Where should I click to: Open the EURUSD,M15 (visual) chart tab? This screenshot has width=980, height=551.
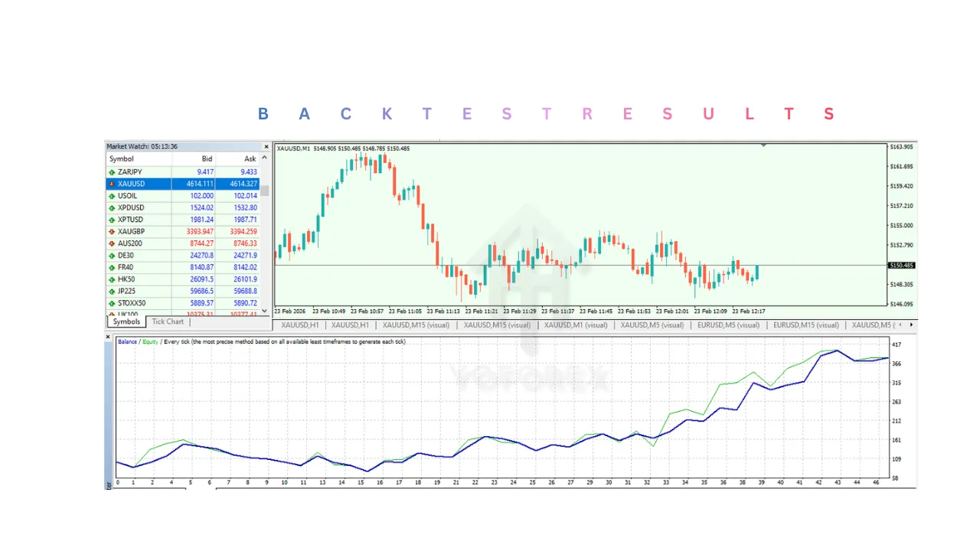click(807, 325)
